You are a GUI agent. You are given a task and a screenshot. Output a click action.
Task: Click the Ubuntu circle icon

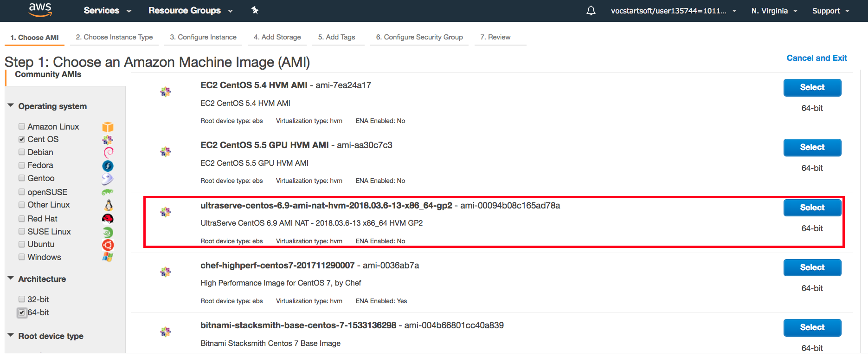click(x=108, y=245)
